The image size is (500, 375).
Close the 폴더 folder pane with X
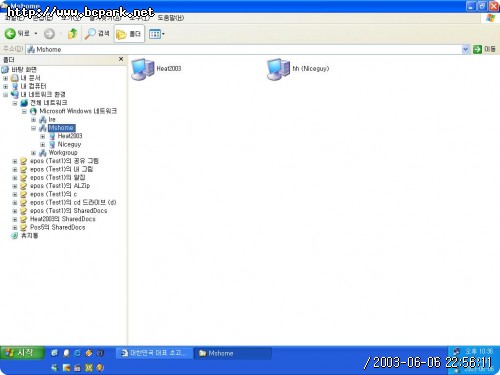coord(121,59)
